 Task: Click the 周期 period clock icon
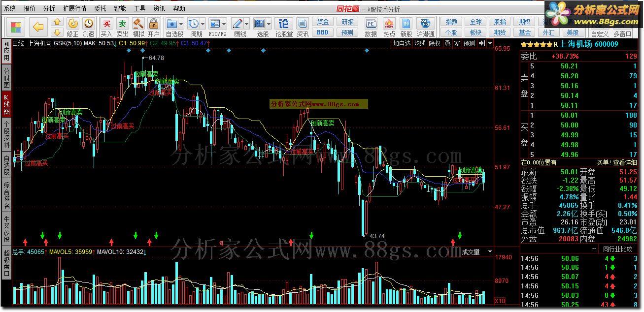(x=194, y=24)
